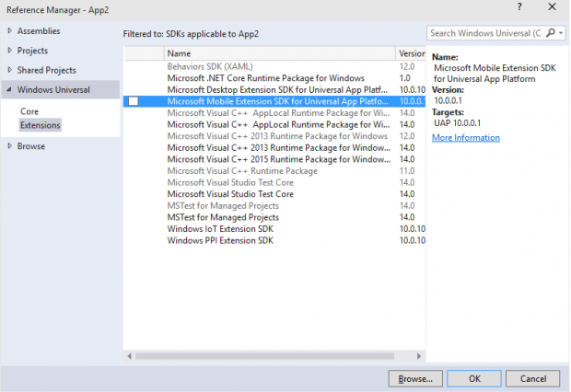The width and height of the screenshot is (571, 392).
Task: Select Extensions under Windows Universal
Action: pyautogui.click(x=40, y=124)
